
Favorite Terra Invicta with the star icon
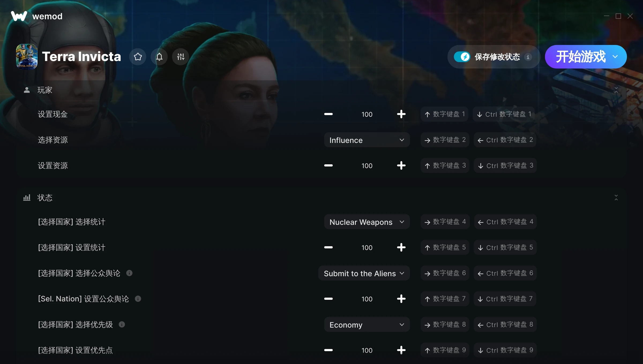tap(138, 57)
